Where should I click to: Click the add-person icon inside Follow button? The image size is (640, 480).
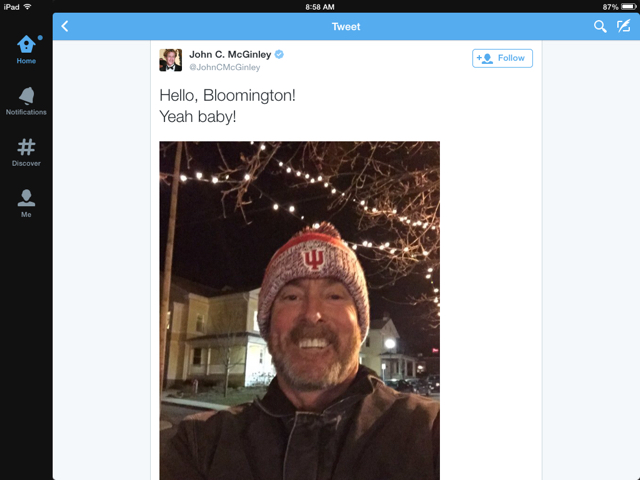[x=485, y=58]
